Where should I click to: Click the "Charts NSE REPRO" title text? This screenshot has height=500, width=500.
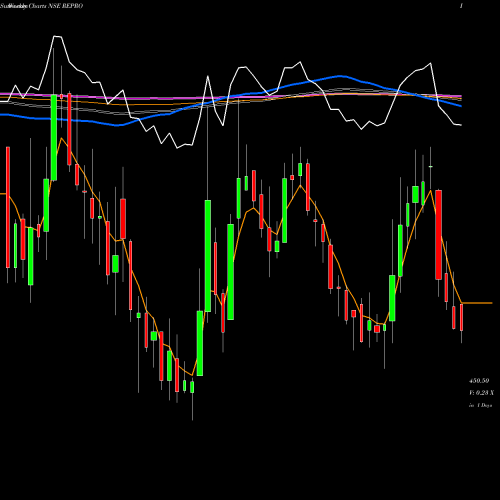tap(55, 6)
